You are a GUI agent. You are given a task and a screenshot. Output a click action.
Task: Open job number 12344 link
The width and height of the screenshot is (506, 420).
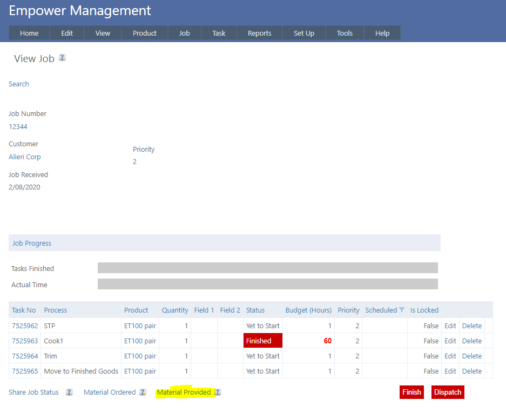point(18,126)
